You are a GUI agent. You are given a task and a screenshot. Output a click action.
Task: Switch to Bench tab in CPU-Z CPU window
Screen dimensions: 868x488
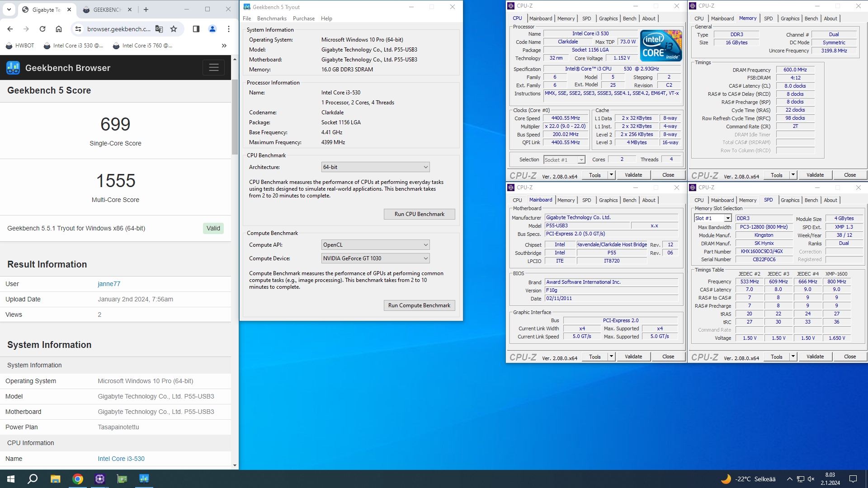tap(629, 19)
